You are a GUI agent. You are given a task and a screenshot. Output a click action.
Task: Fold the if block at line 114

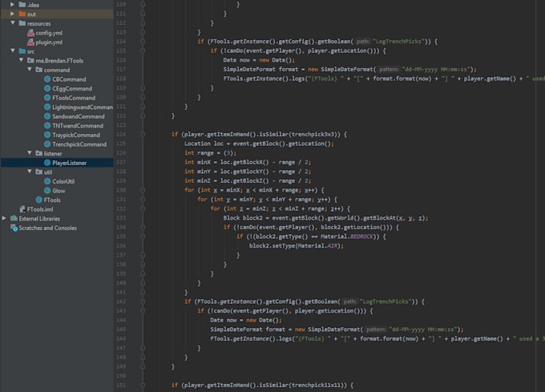pyautogui.click(x=143, y=42)
